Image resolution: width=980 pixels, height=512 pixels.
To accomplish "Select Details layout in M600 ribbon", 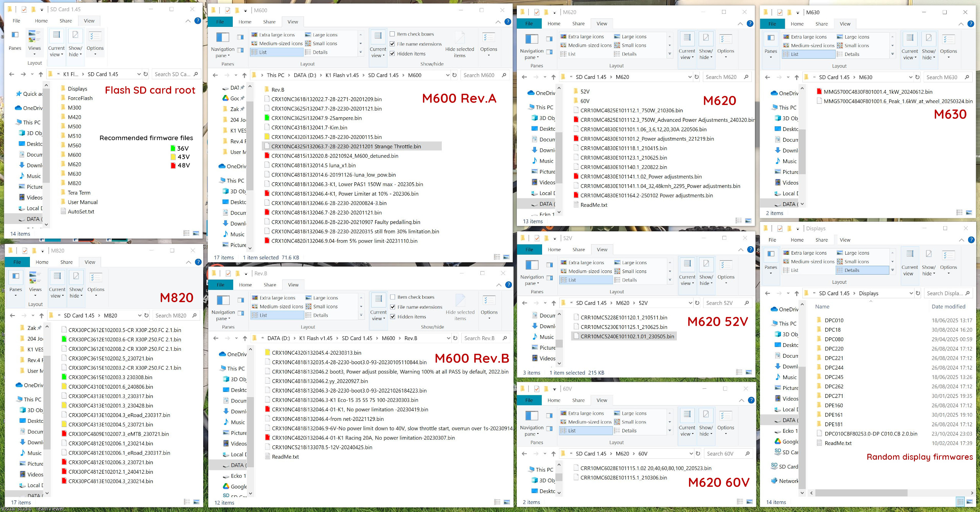I will (x=320, y=52).
